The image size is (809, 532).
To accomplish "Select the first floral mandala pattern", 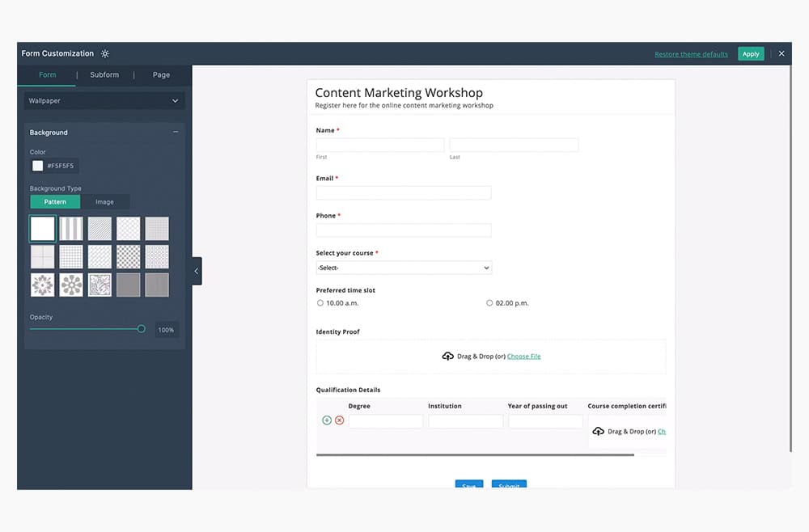I will [x=42, y=285].
